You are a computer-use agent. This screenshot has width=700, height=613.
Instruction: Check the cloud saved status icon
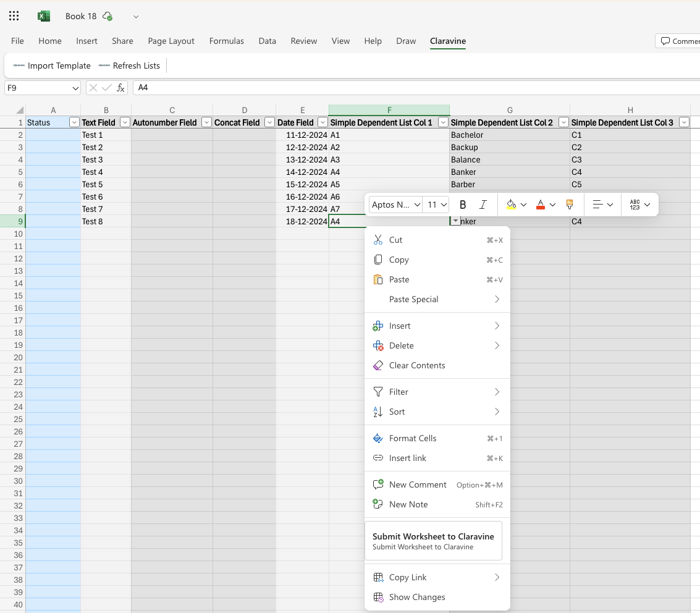pyautogui.click(x=107, y=16)
